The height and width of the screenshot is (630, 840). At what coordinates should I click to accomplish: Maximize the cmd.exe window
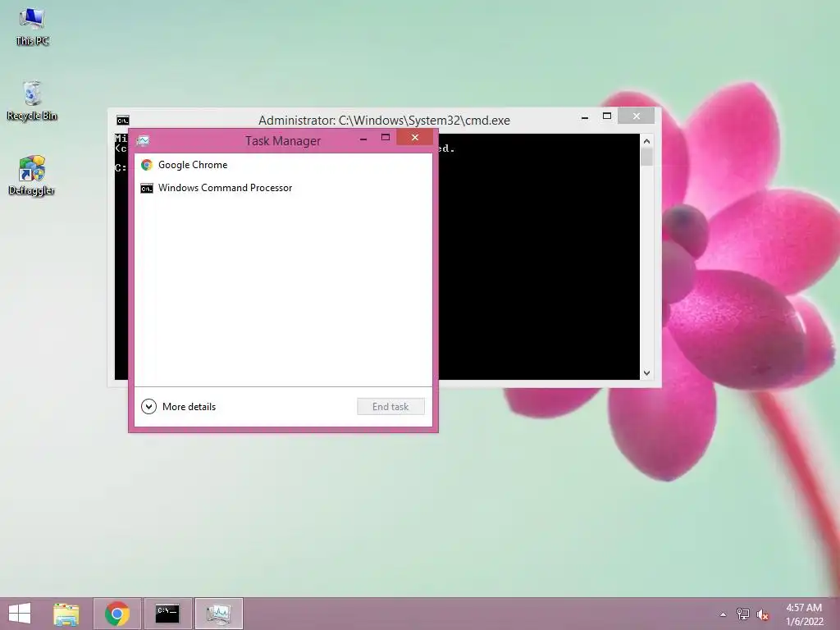607,116
